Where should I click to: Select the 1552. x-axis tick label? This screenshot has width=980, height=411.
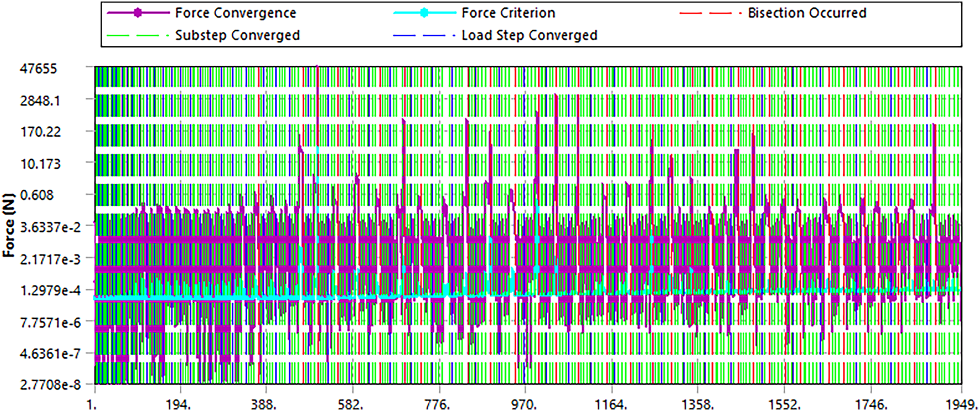click(784, 404)
